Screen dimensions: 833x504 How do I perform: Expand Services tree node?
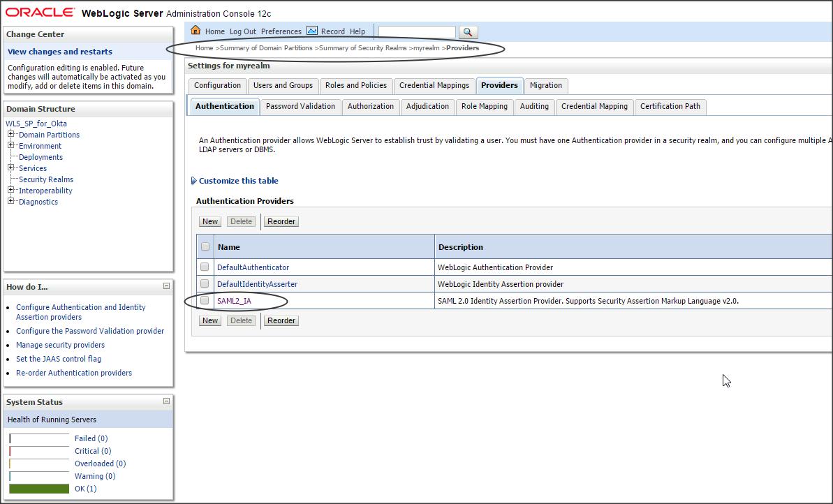coord(10,168)
